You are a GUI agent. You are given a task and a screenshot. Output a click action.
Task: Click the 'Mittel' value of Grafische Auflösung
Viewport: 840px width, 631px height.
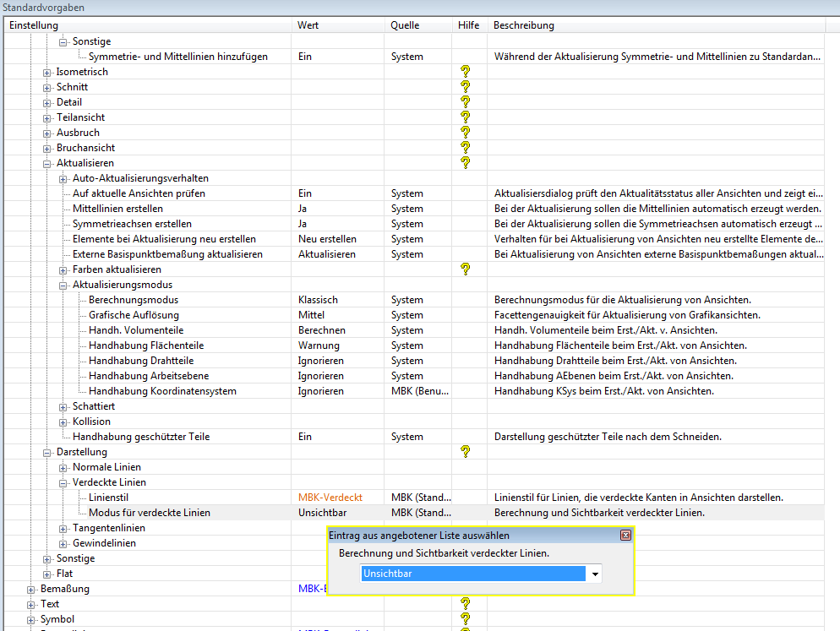point(311,315)
